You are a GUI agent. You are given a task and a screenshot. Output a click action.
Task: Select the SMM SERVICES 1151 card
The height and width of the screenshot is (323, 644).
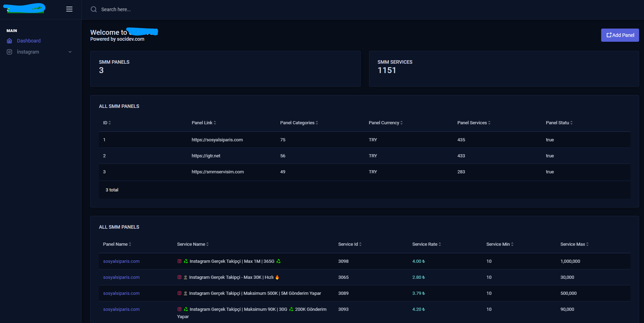click(x=504, y=69)
